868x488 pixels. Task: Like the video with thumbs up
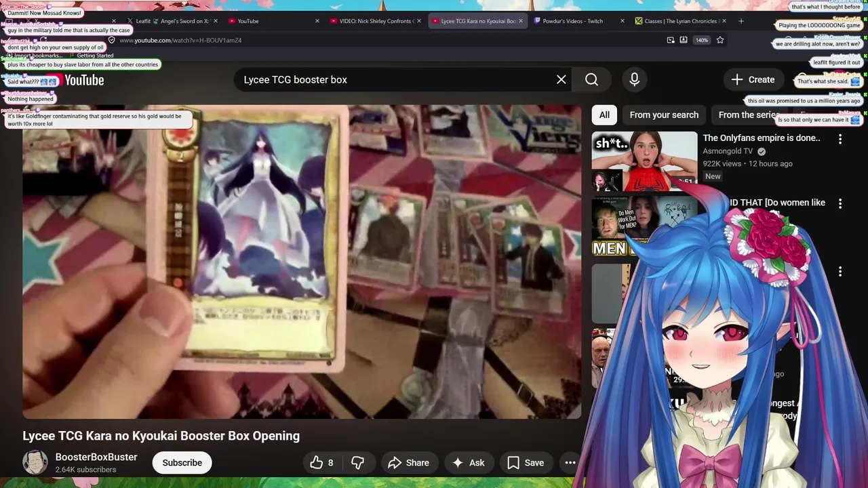pyautogui.click(x=321, y=462)
